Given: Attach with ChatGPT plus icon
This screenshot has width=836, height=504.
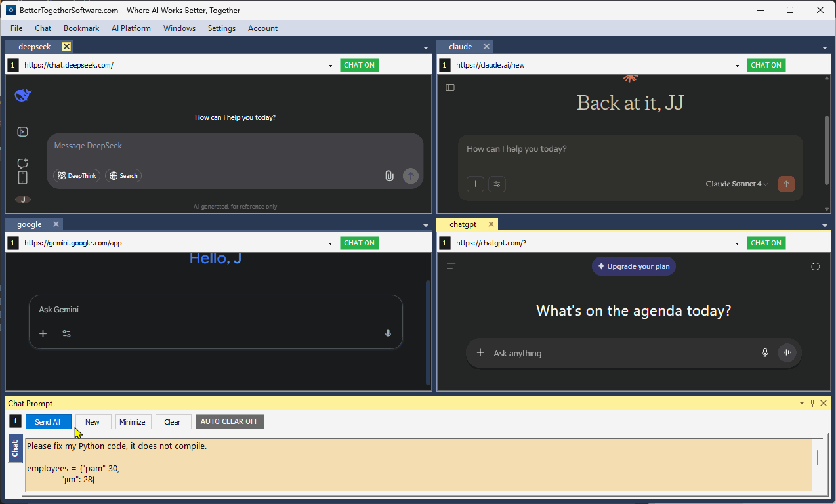Looking at the screenshot, I should (x=480, y=353).
